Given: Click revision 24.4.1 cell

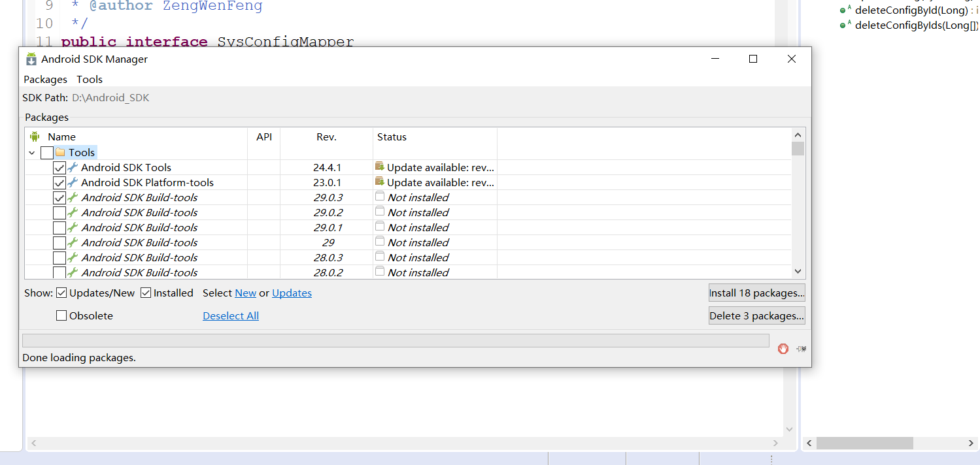Looking at the screenshot, I should [x=327, y=167].
